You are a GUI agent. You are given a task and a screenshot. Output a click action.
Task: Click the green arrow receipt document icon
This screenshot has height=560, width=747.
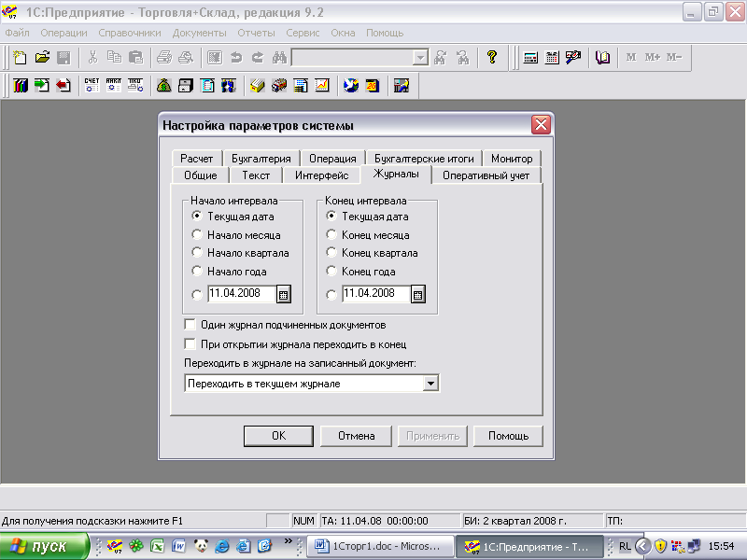tap(42, 86)
